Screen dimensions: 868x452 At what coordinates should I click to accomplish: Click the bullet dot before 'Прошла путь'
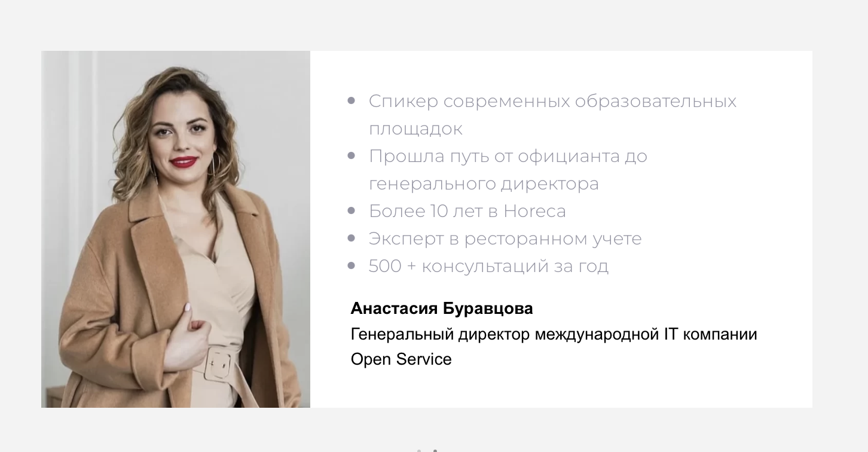tap(352, 156)
